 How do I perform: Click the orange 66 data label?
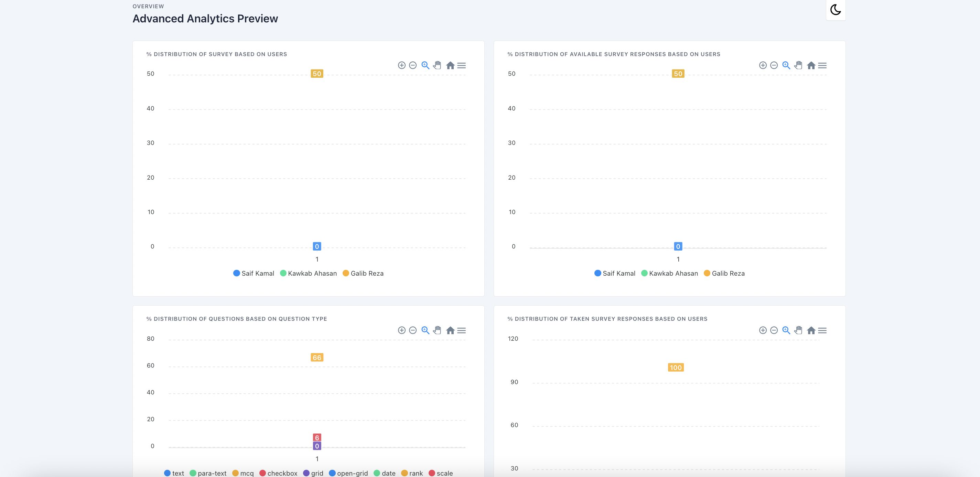[x=317, y=358]
